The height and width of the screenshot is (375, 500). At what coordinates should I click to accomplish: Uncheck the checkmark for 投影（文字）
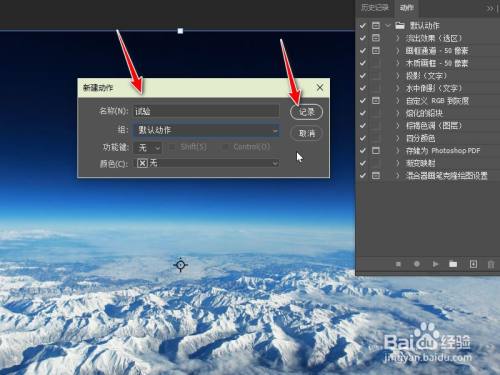[363, 75]
